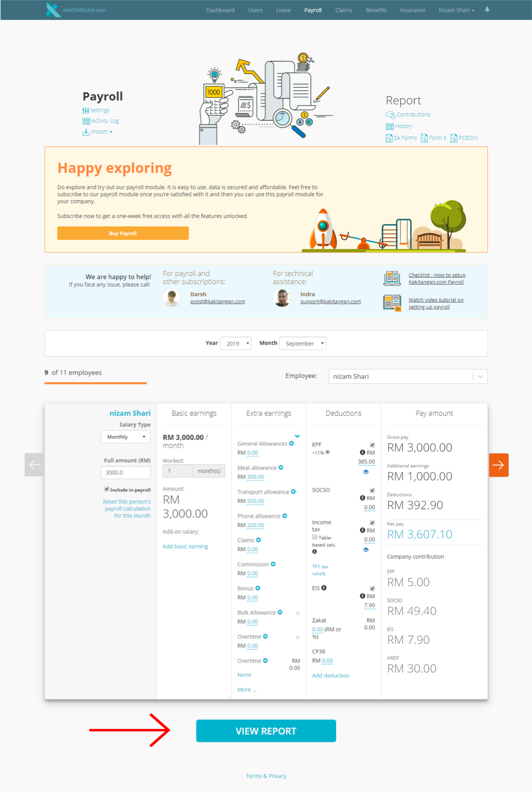Click the info icon under Table-based calc.
The image size is (532, 793).
(315, 551)
